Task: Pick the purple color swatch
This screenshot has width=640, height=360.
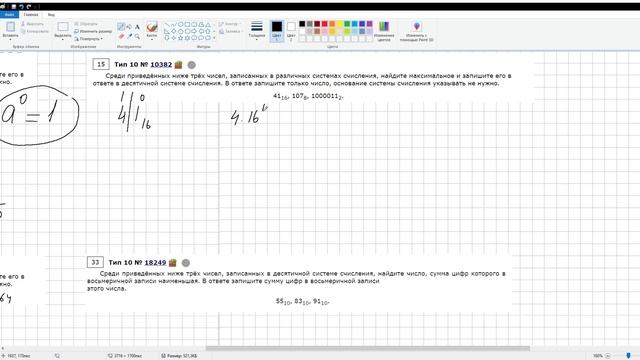Action: 369,24
